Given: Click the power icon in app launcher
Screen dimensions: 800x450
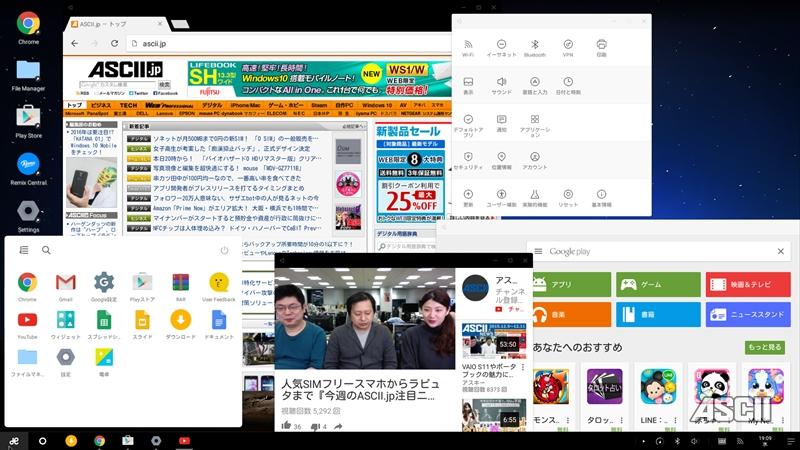Looking at the screenshot, I should coord(224,250).
